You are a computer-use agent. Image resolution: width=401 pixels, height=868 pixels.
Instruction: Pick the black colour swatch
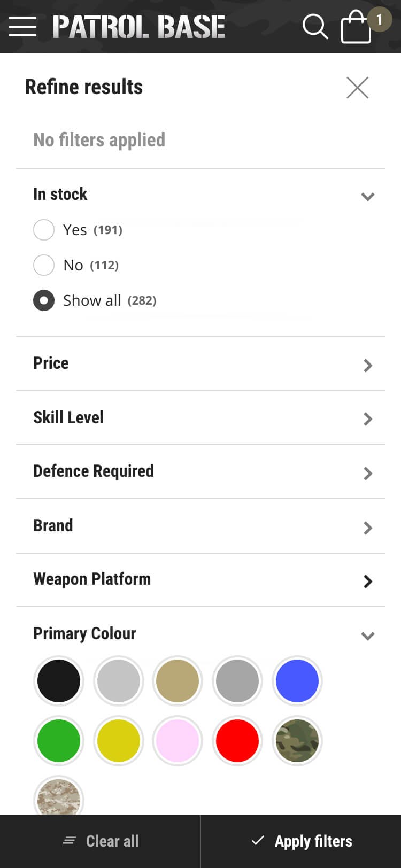click(x=59, y=681)
